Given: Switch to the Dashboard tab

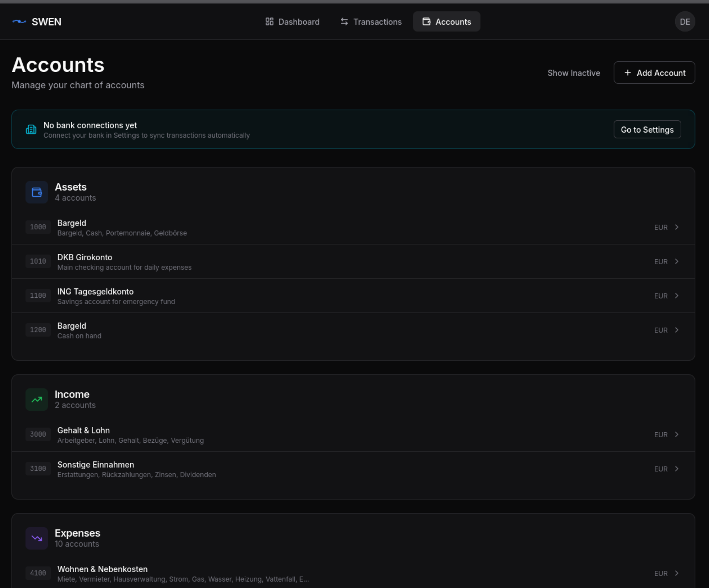Looking at the screenshot, I should click(x=292, y=21).
